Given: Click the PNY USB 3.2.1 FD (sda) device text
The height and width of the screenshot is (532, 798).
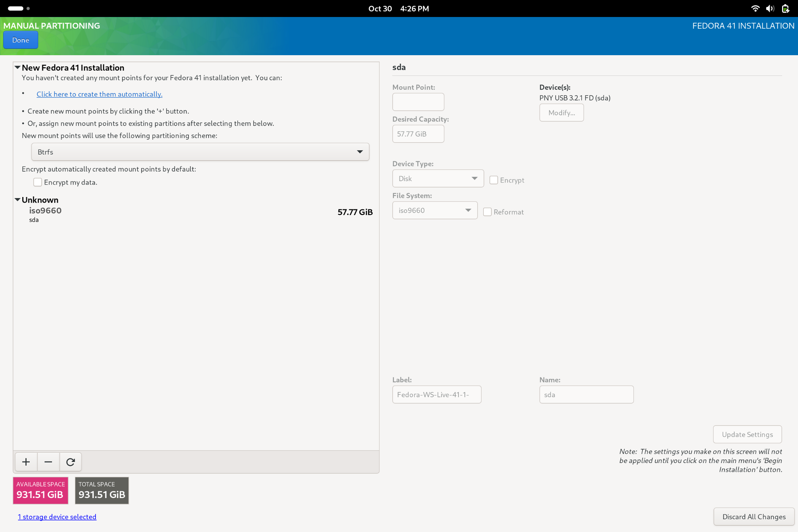Looking at the screenshot, I should point(575,98).
